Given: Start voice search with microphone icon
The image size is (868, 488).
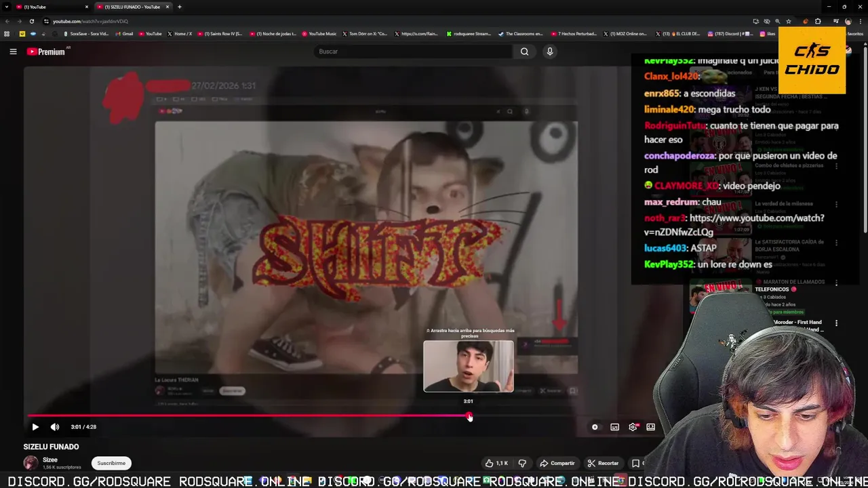Looking at the screenshot, I should [x=550, y=52].
